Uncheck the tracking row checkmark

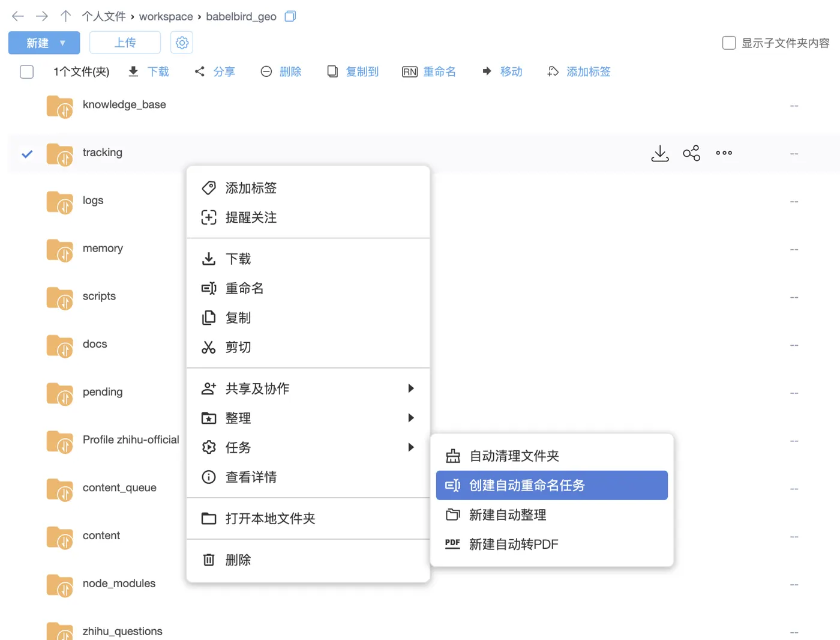click(26, 154)
